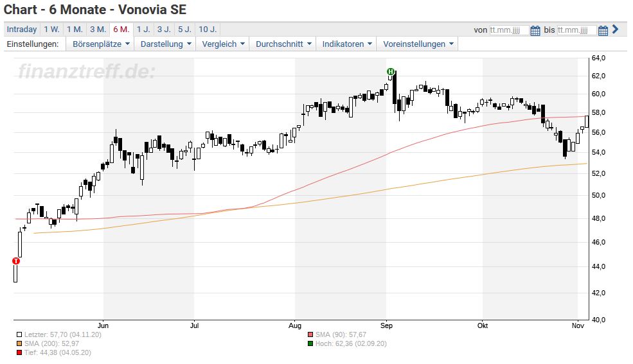Screen dimensions: 633x364
Task: Click the white Letzter legend swatch
Action: [19, 334]
